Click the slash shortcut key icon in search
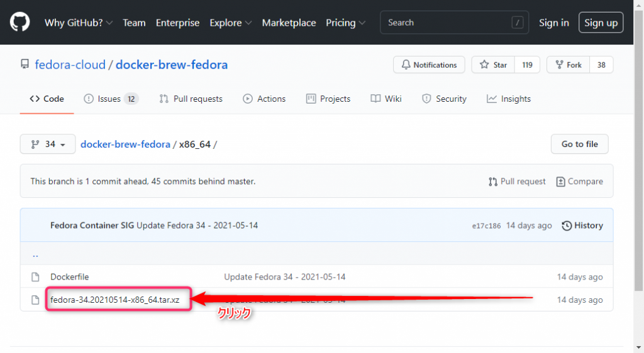This screenshot has height=353, width=644. click(518, 23)
